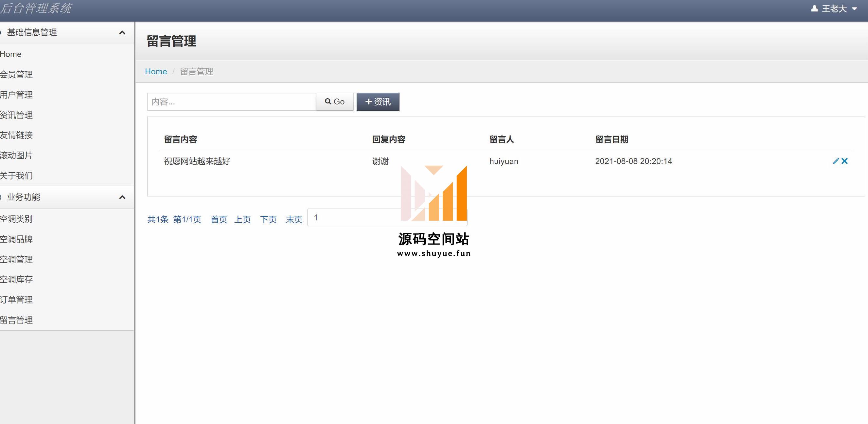
Task: Focus the 内容 search input field
Action: coord(232,101)
